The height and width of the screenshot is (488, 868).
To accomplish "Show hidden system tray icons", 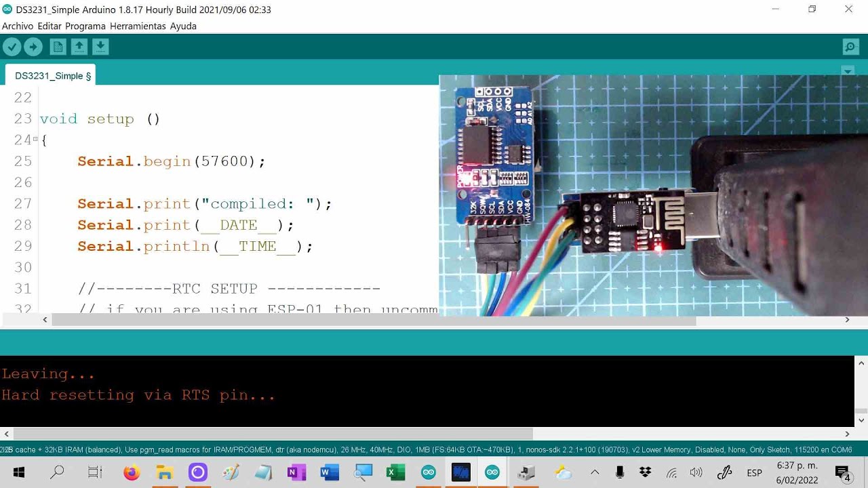I will point(595,472).
